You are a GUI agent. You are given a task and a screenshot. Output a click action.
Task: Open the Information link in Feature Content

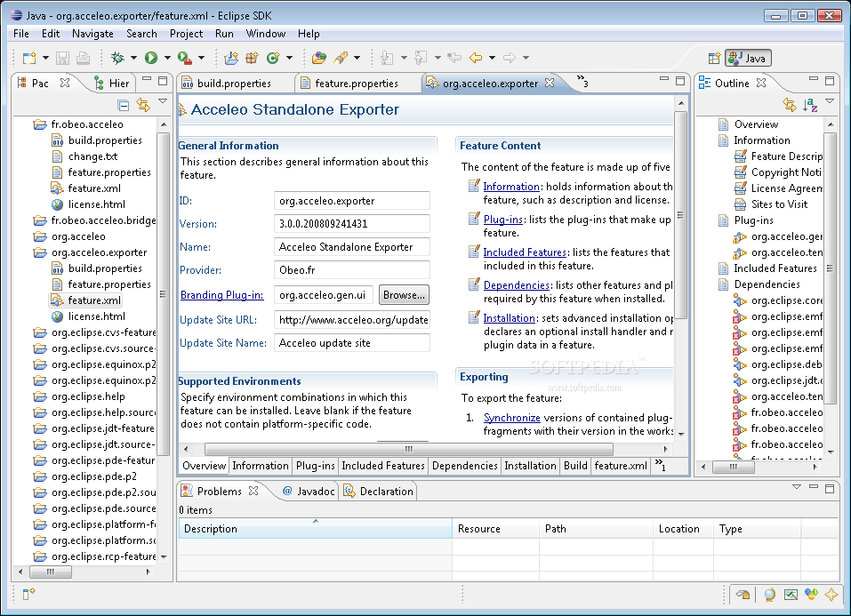511,186
